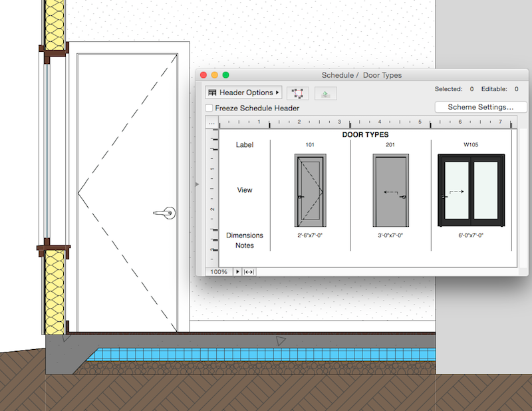This screenshot has height=411, width=532.
Task: Click the 2'-6"x7'-0" dimensions cell
Action: click(x=311, y=235)
